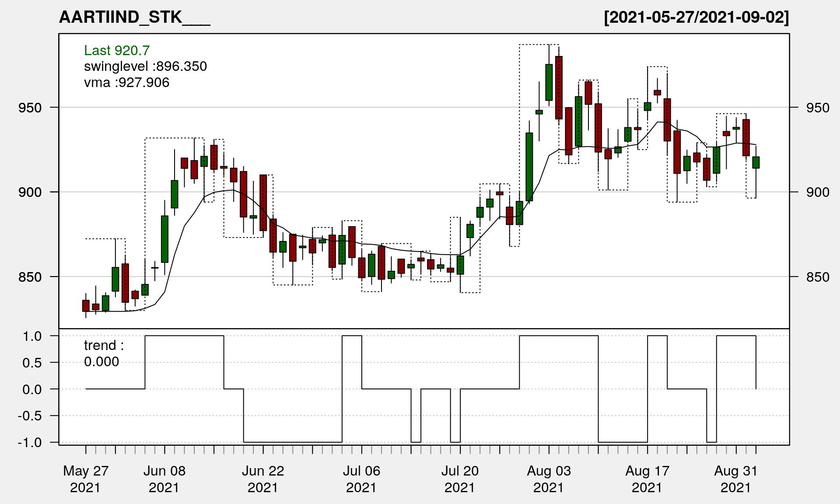Click the Aug 31 2021 axis label

pos(736,479)
